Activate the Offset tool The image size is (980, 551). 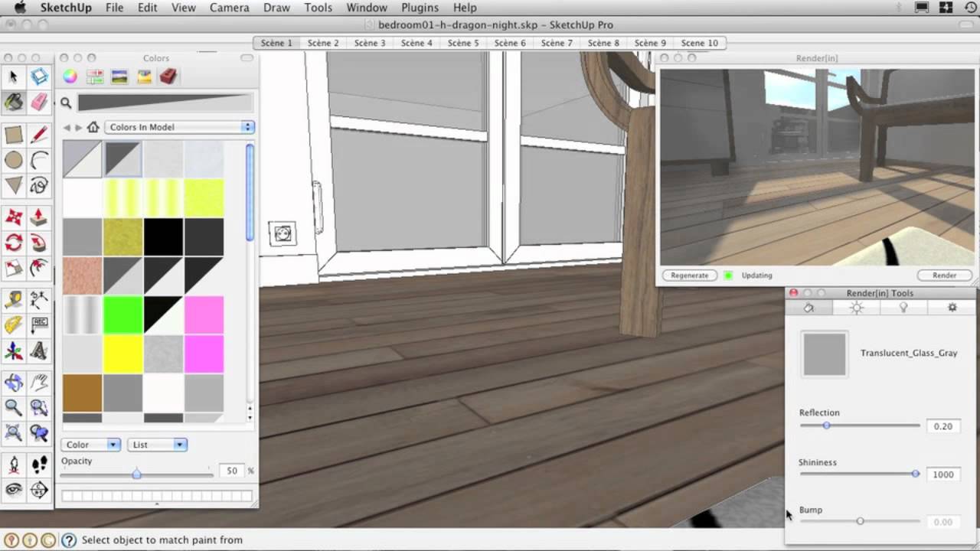click(x=39, y=268)
